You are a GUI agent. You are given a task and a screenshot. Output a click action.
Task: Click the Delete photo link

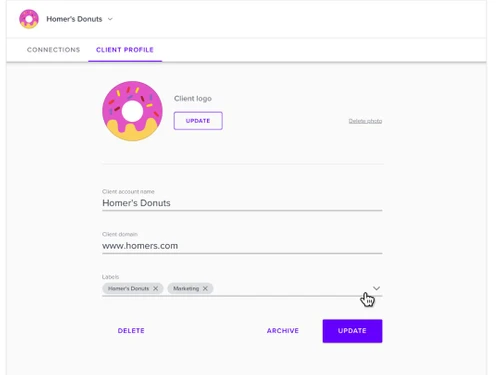coord(365,121)
